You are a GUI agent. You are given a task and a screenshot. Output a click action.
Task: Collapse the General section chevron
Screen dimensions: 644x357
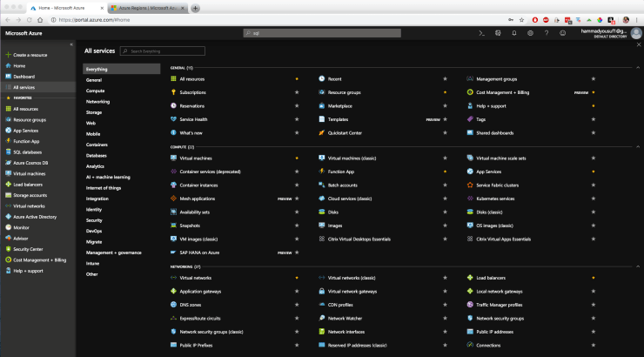pyautogui.click(x=638, y=67)
